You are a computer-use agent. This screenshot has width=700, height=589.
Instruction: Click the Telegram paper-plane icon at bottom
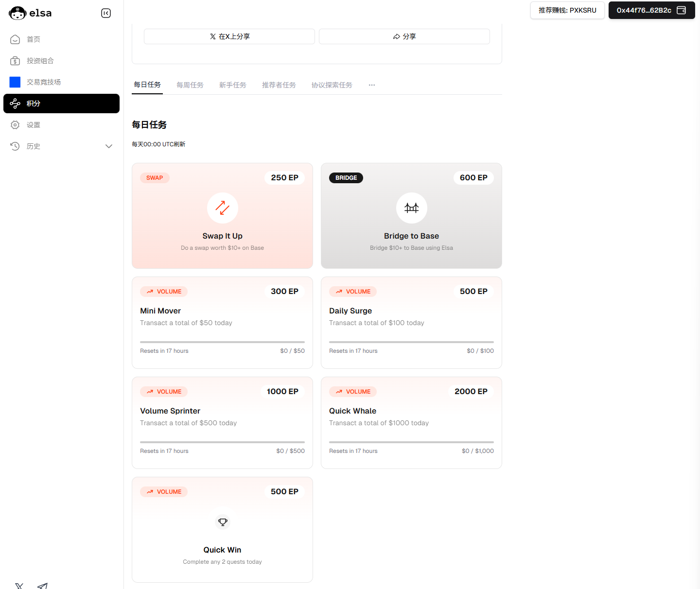click(42, 586)
